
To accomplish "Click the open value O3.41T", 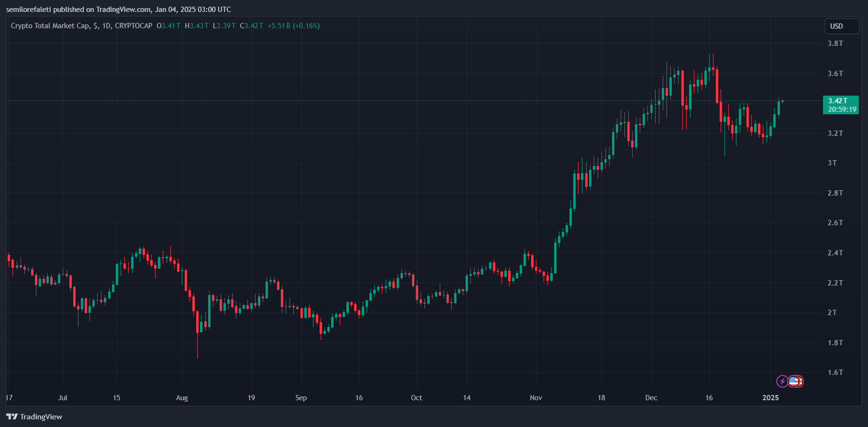I will [168, 26].
